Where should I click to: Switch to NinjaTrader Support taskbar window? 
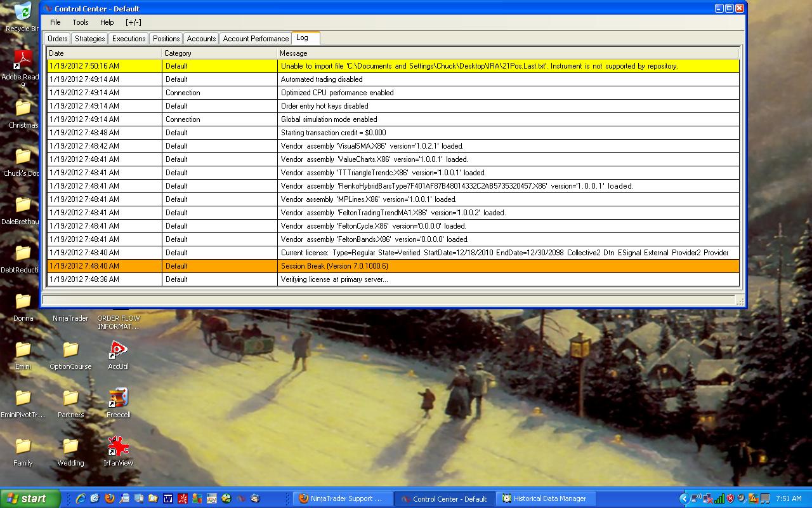click(343, 498)
